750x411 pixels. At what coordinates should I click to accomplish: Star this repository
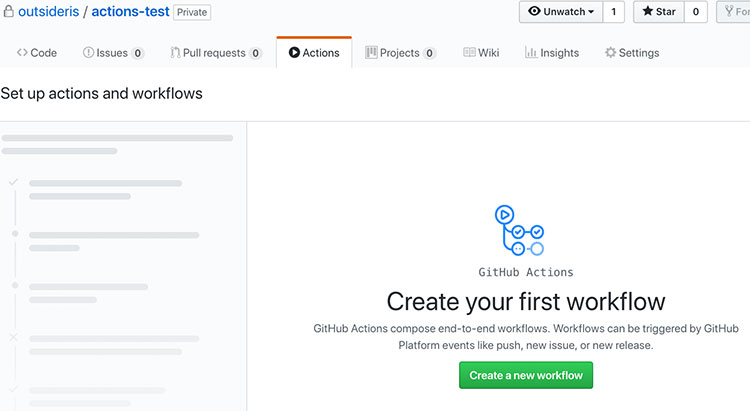click(x=659, y=11)
